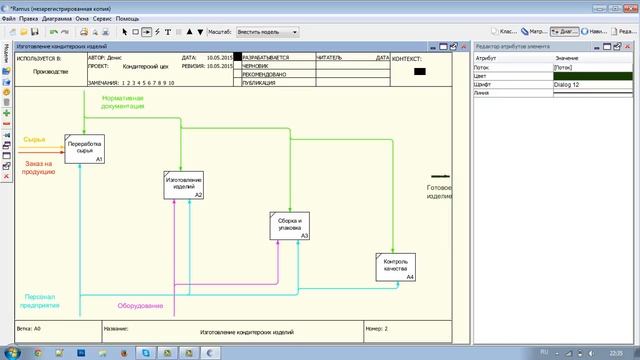640x360 pixels.
Task: Click Персонал предприятия arrow label
Action: [x=40, y=301]
